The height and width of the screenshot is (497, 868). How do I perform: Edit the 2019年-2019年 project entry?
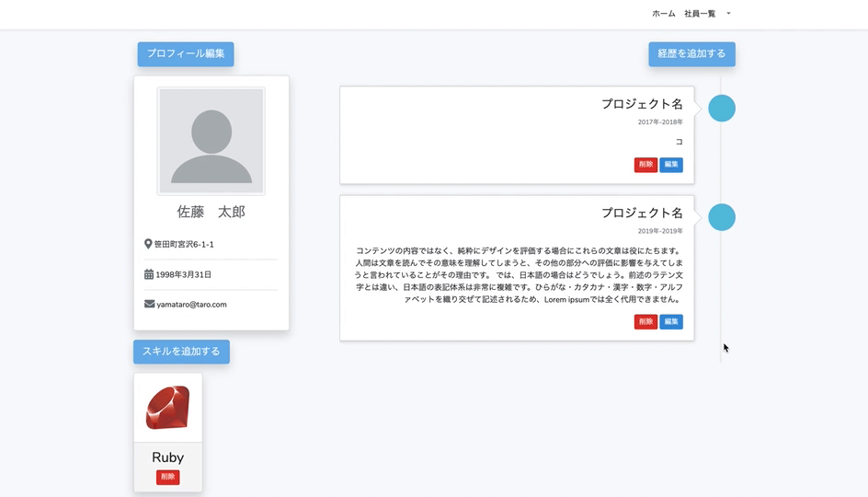click(x=671, y=322)
